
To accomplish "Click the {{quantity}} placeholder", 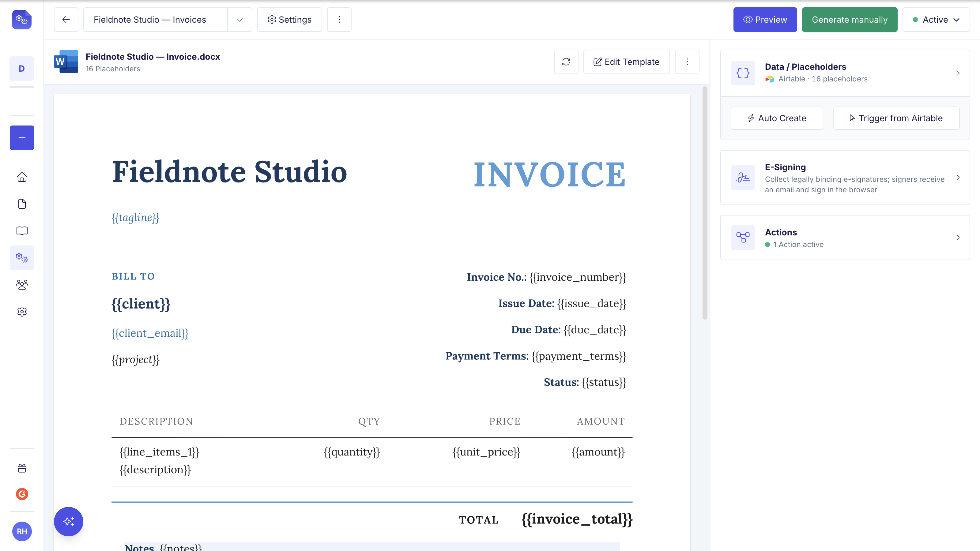I will (352, 452).
